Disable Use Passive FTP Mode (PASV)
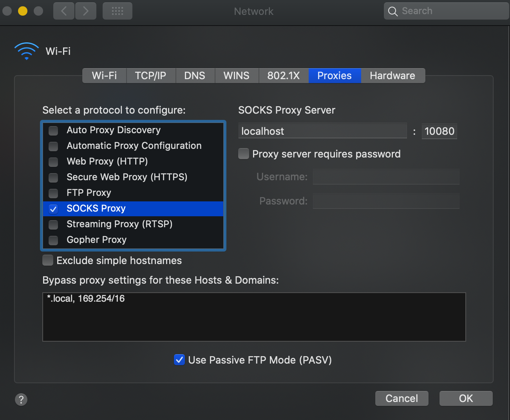 [179, 360]
